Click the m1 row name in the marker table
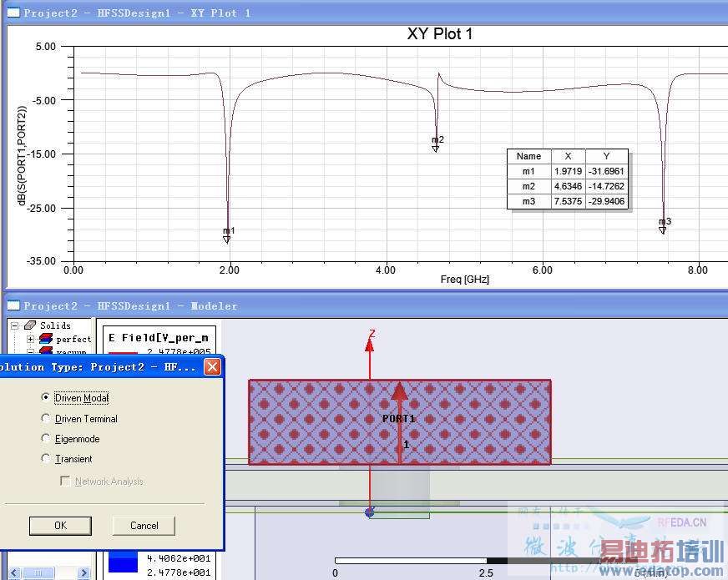Viewport: 728px width, 580px height. tap(528, 171)
